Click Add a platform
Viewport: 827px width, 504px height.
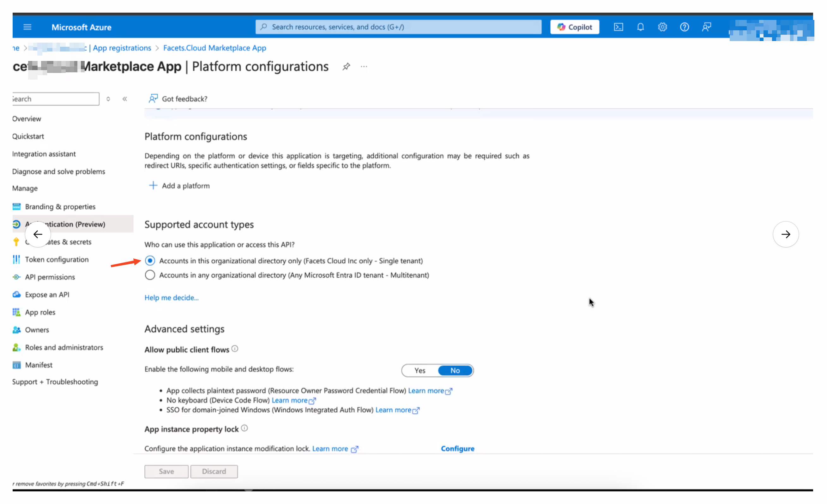click(179, 186)
